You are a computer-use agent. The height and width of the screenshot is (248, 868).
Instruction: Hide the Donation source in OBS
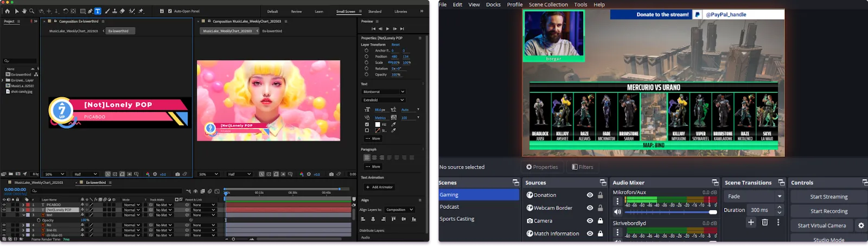click(x=590, y=195)
